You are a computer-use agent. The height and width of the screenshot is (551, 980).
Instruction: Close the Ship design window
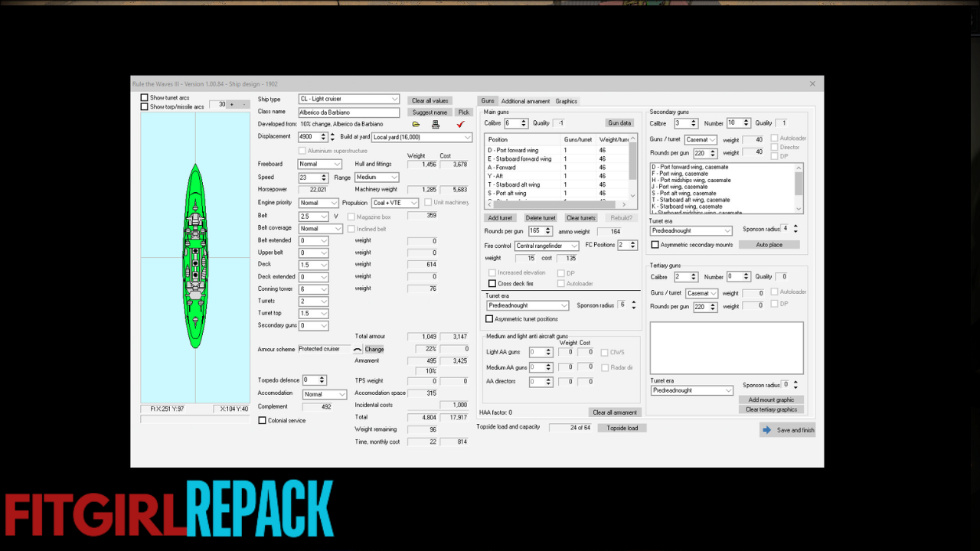pyautogui.click(x=812, y=83)
